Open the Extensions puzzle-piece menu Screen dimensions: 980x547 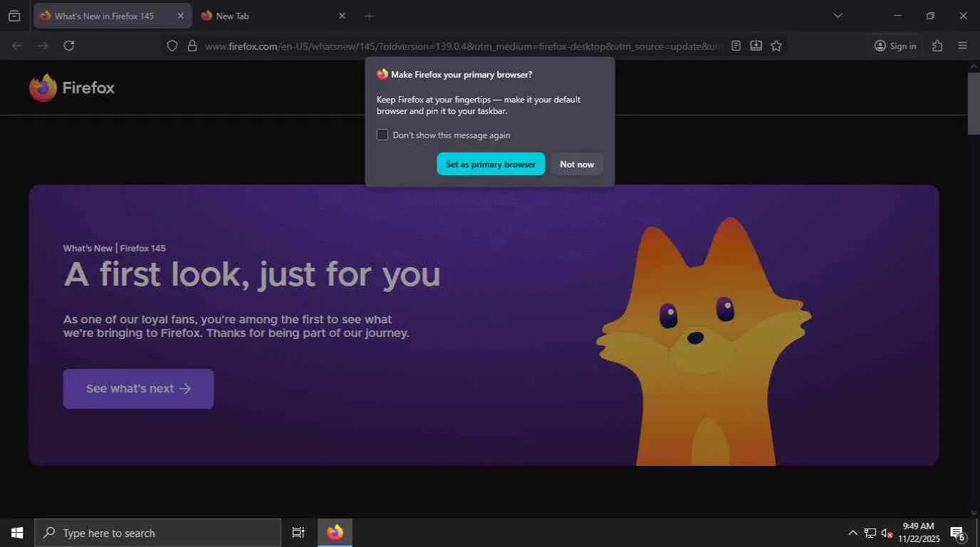coord(937,46)
